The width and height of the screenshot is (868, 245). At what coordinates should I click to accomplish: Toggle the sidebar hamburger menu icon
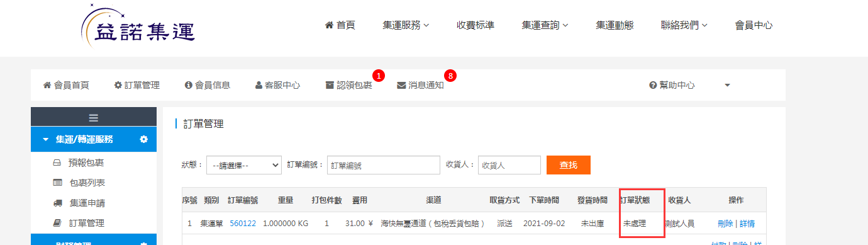(94, 117)
